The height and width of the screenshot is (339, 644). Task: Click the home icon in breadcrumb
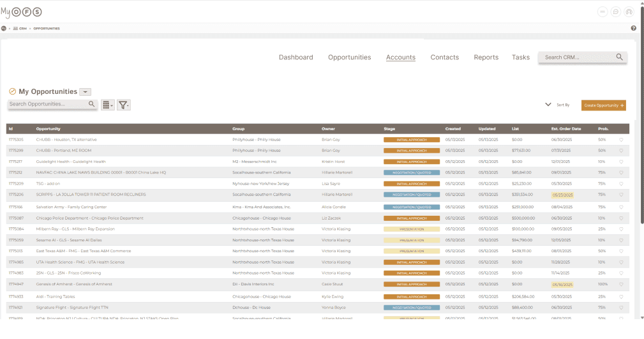tap(4, 28)
